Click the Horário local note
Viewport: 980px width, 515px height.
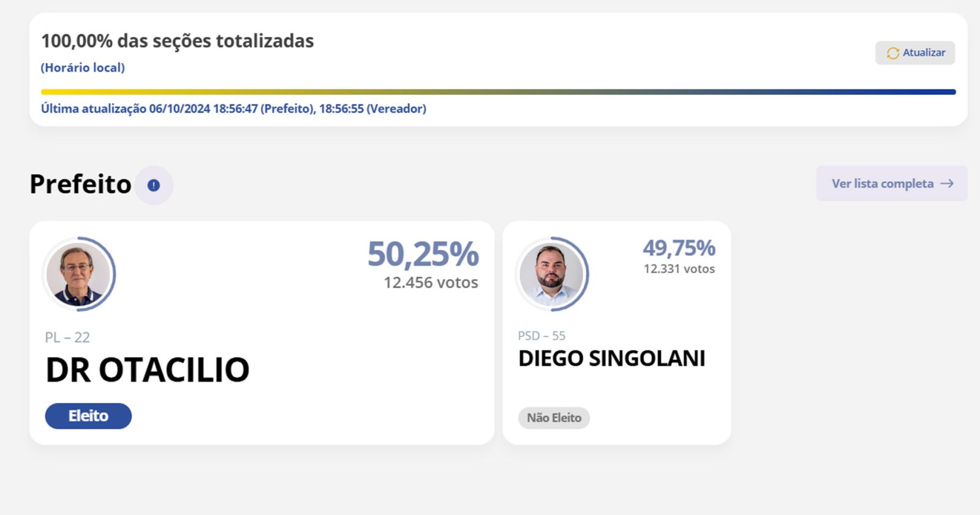(x=83, y=68)
